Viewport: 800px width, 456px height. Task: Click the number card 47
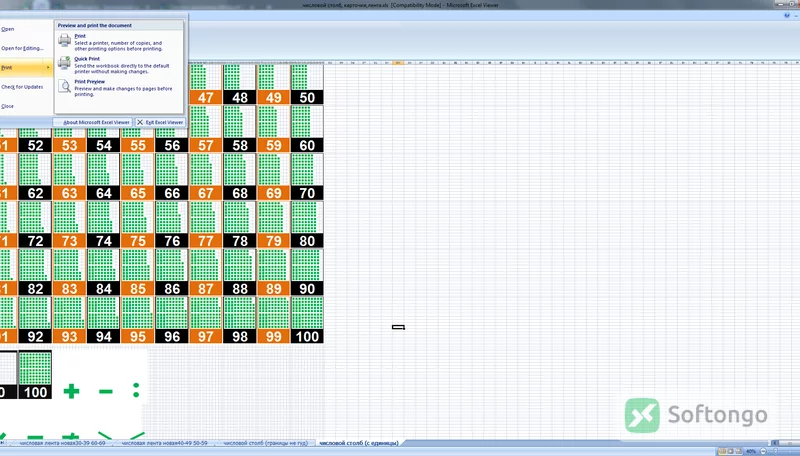[206, 84]
